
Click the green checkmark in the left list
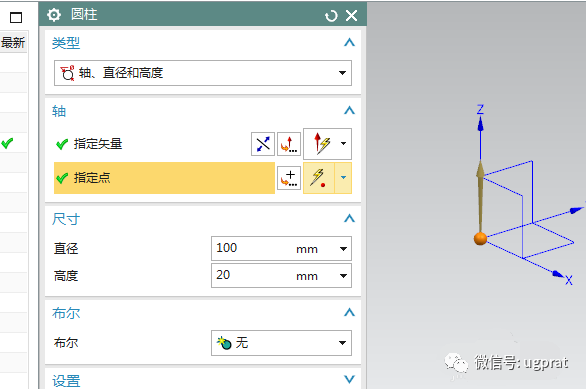[7, 143]
